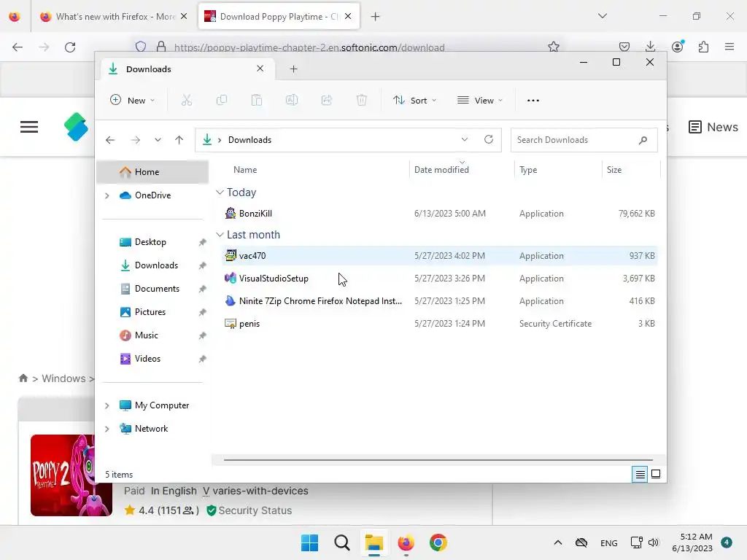Image resolution: width=747 pixels, height=560 pixels.
Task: Click the search magnifier in Search Downloads box
Action: click(643, 140)
